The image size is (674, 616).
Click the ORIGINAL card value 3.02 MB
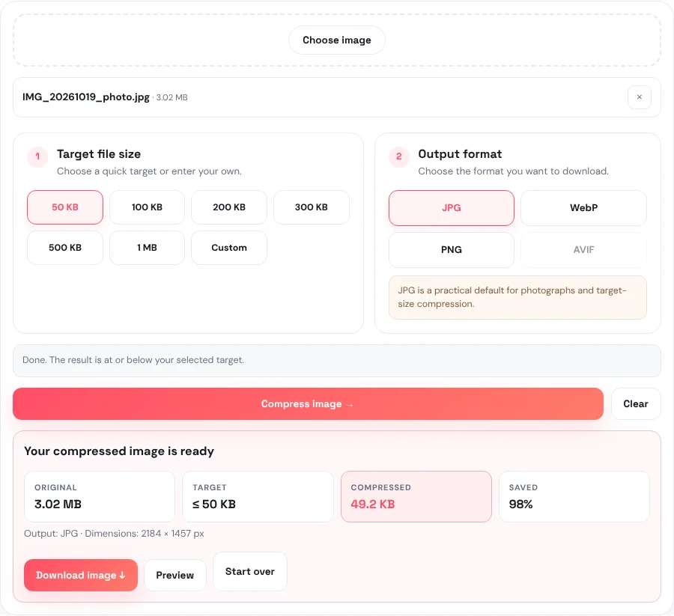coord(58,504)
